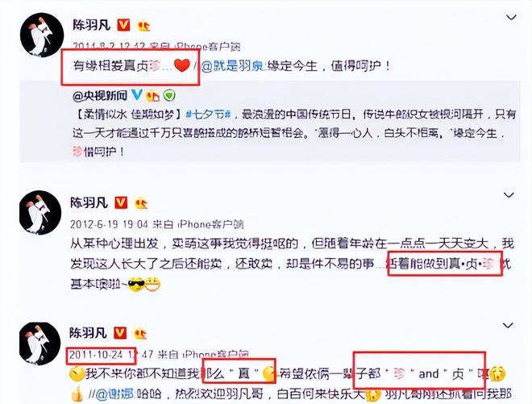Click the red heart emoji in first post
Screen dimensions: 532x404
pos(182,65)
